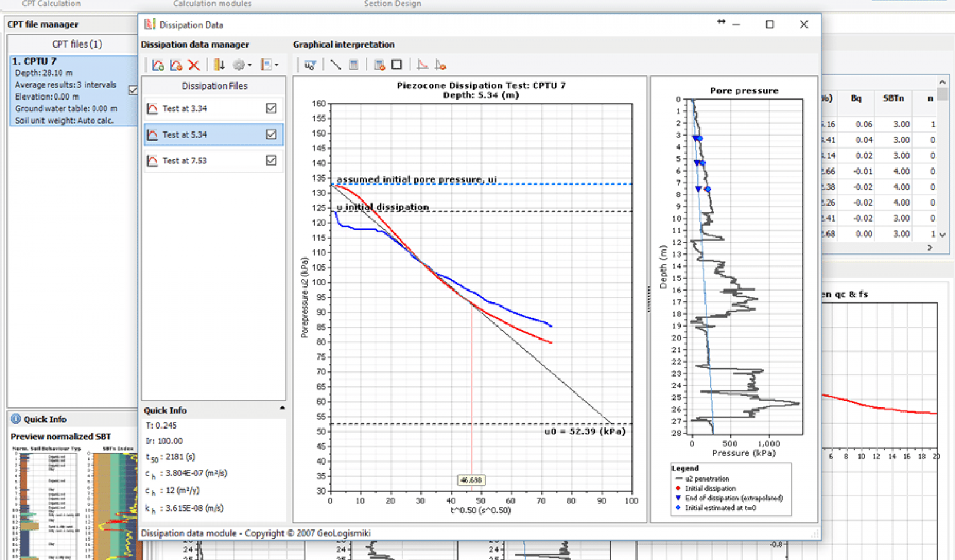Uncheck the Test at 3.34 file
The height and width of the screenshot is (560, 955).
(x=270, y=108)
